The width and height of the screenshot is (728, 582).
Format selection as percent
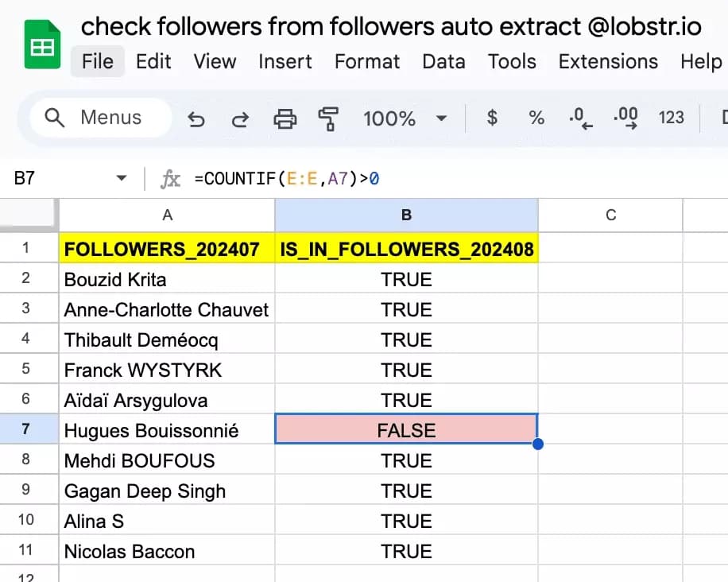point(536,118)
